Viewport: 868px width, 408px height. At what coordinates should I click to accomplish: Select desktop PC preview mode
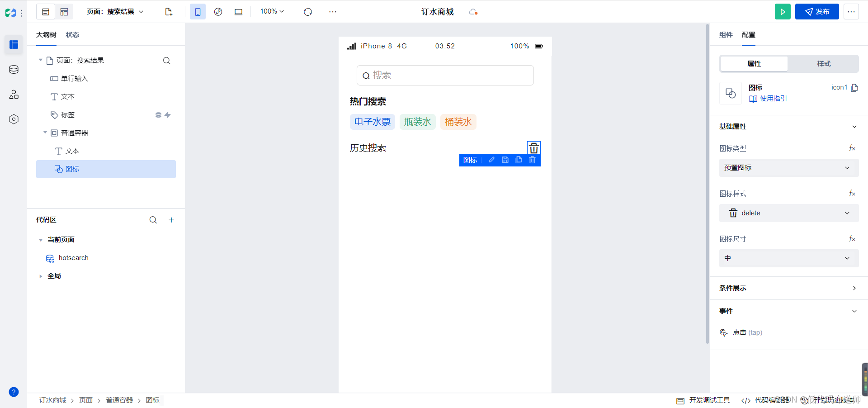(x=238, y=12)
